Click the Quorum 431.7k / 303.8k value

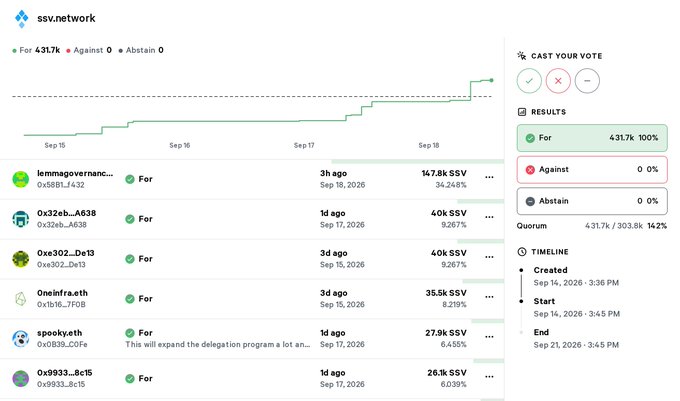(614, 226)
